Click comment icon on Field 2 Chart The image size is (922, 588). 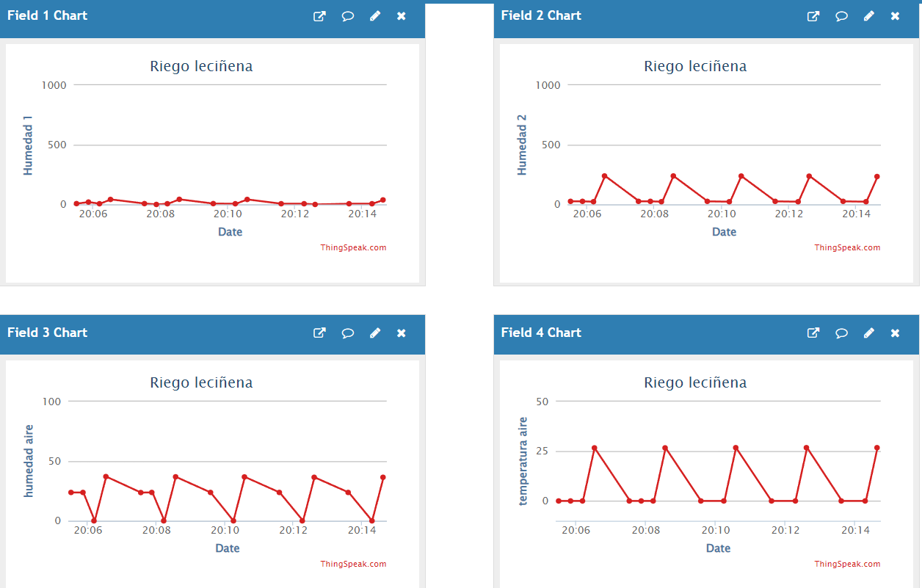click(x=842, y=16)
